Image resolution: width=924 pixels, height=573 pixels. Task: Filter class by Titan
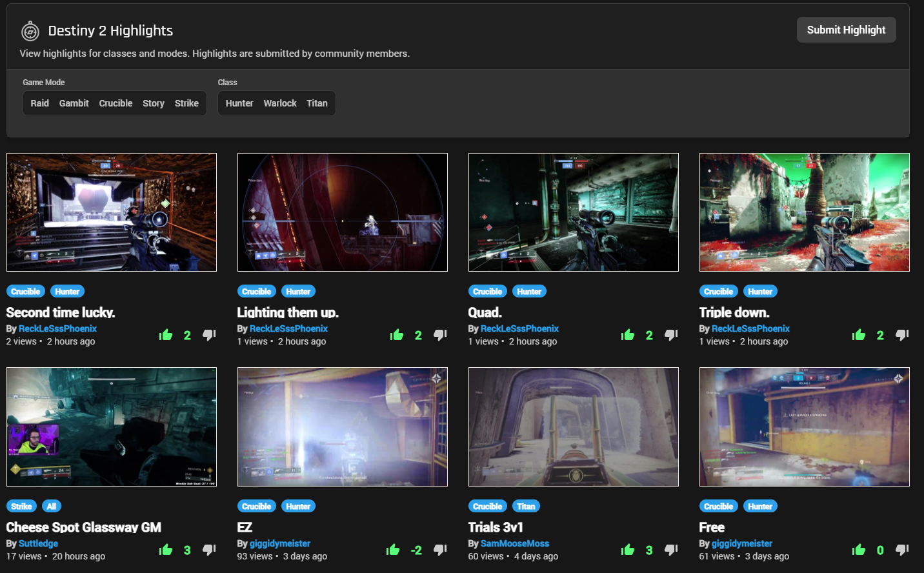pyautogui.click(x=317, y=103)
